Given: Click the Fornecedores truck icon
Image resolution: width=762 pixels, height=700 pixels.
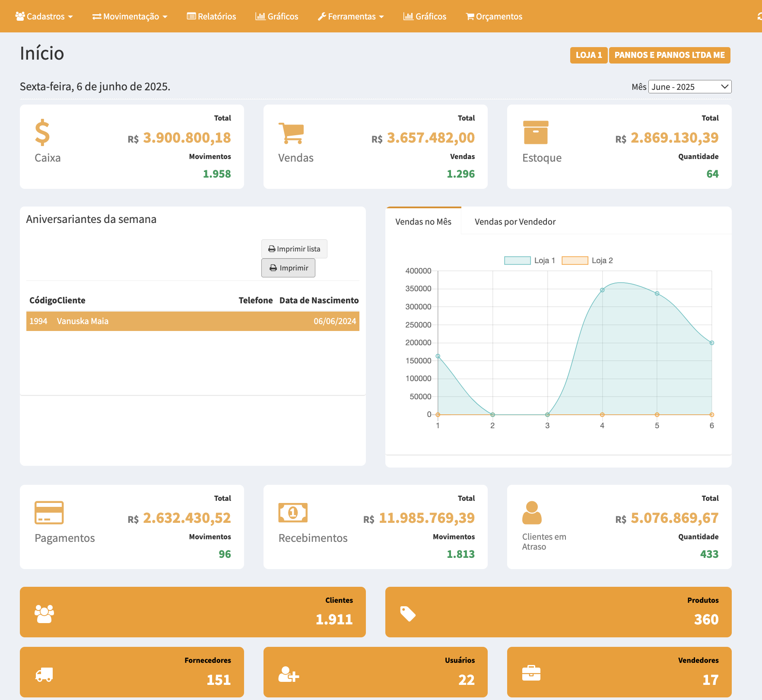Looking at the screenshot, I should (44, 674).
